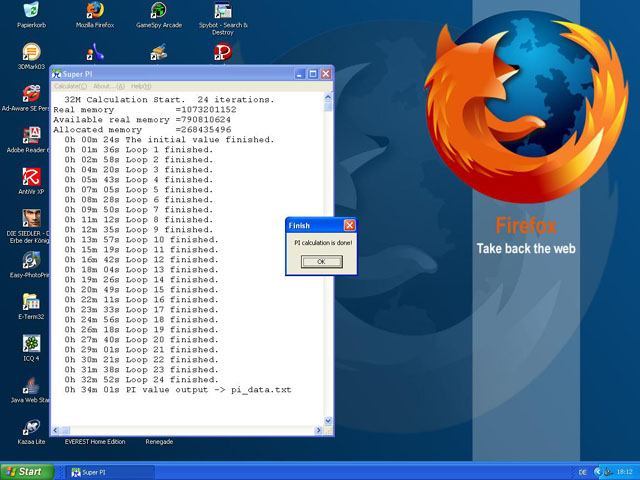Maximize the Super PI window
640x480 pixels.
(313, 74)
